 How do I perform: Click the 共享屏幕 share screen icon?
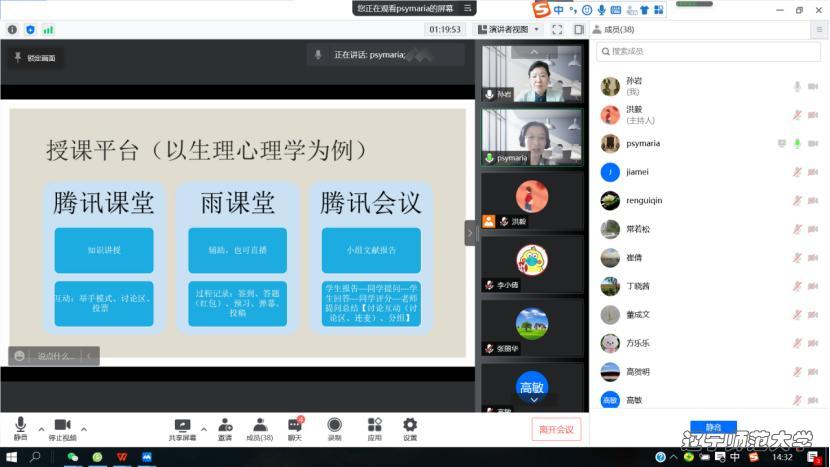182,426
